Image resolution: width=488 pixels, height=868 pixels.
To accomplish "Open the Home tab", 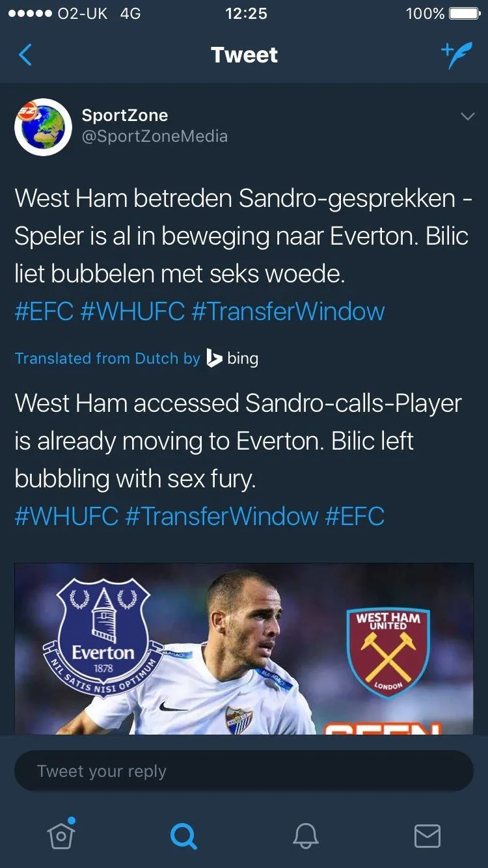I will click(x=61, y=835).
